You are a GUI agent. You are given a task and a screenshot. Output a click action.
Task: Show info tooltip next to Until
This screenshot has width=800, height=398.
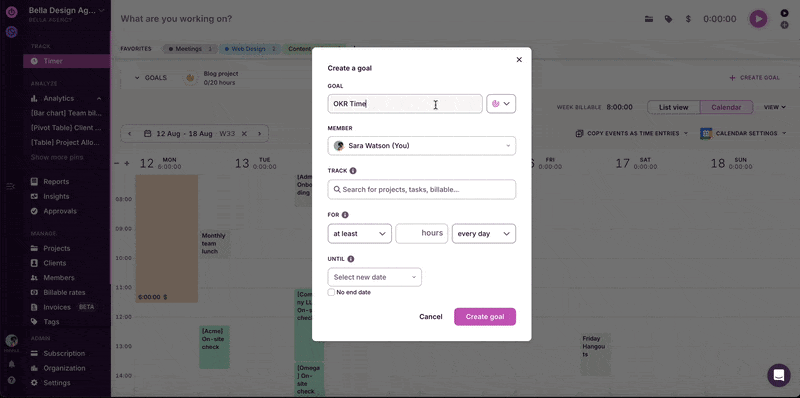(351, 259)
